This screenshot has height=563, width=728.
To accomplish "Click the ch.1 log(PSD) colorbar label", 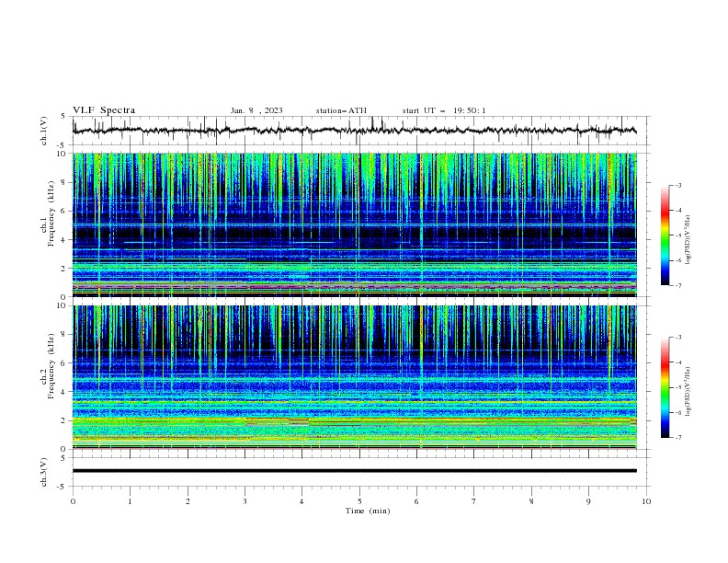I will [x=688, y=240].
